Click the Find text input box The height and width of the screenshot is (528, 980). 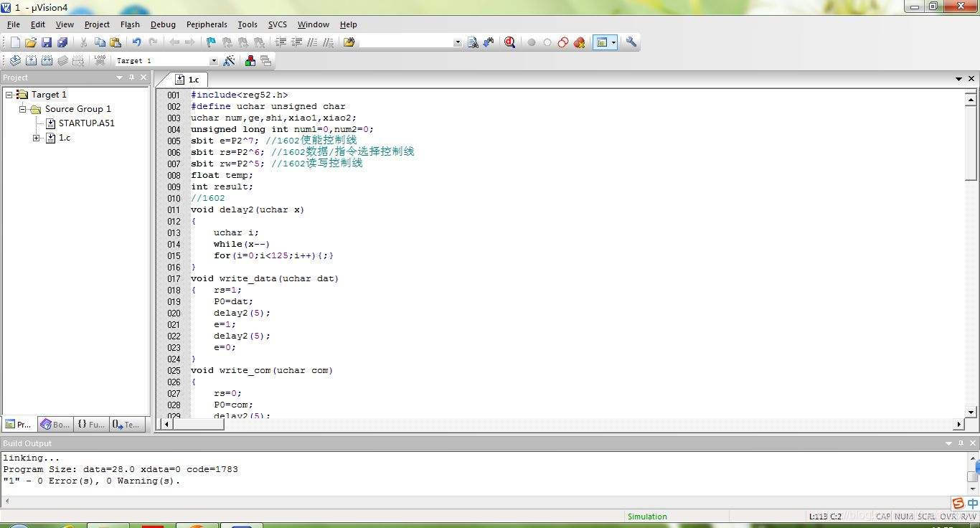(406, 42)
